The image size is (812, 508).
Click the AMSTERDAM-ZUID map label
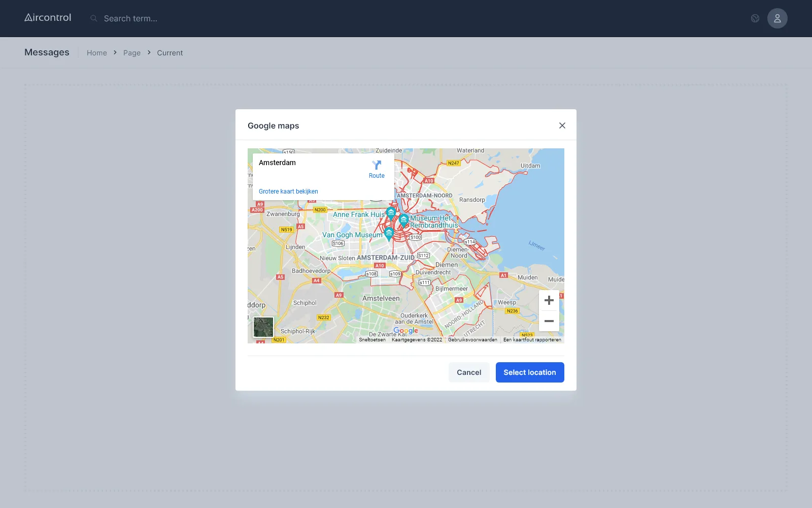tap(386, 258)
